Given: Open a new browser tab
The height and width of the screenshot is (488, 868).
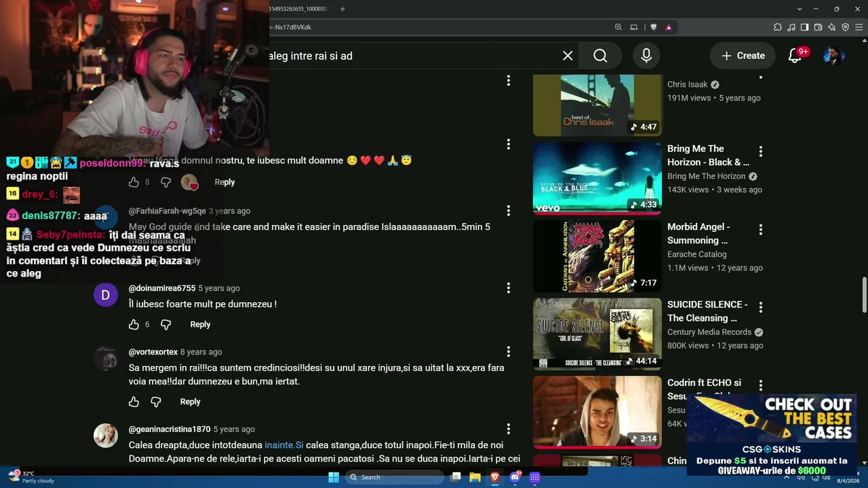Looking at the screenshot, I should [x=342, y=9].
